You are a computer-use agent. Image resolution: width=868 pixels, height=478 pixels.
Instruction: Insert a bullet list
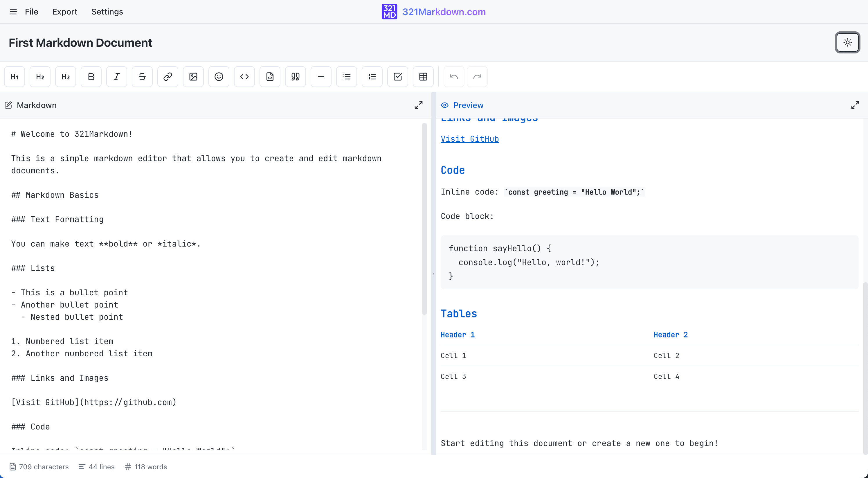click(347, 77)
